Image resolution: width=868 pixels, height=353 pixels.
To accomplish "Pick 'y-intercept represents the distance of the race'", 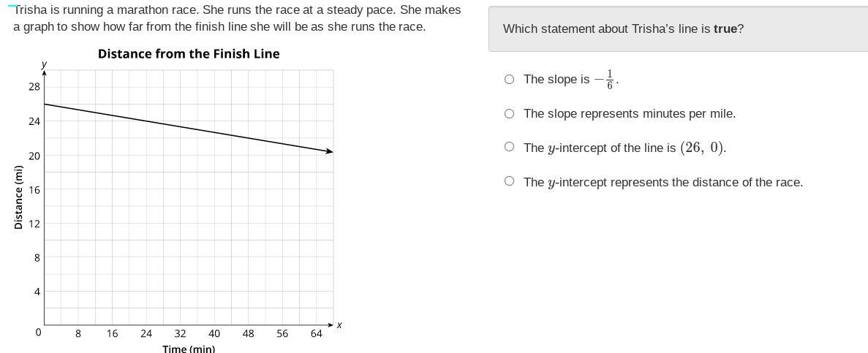I will [509, 182].
